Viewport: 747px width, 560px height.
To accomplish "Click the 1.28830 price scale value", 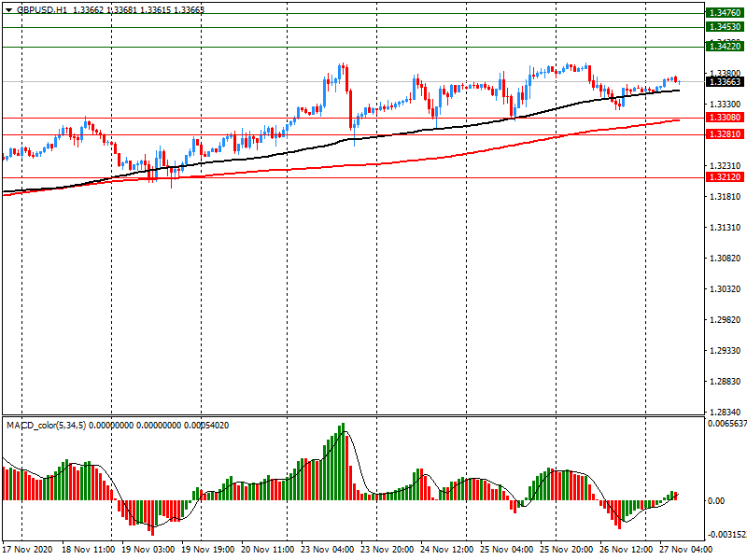I will [x=726, y=381].
